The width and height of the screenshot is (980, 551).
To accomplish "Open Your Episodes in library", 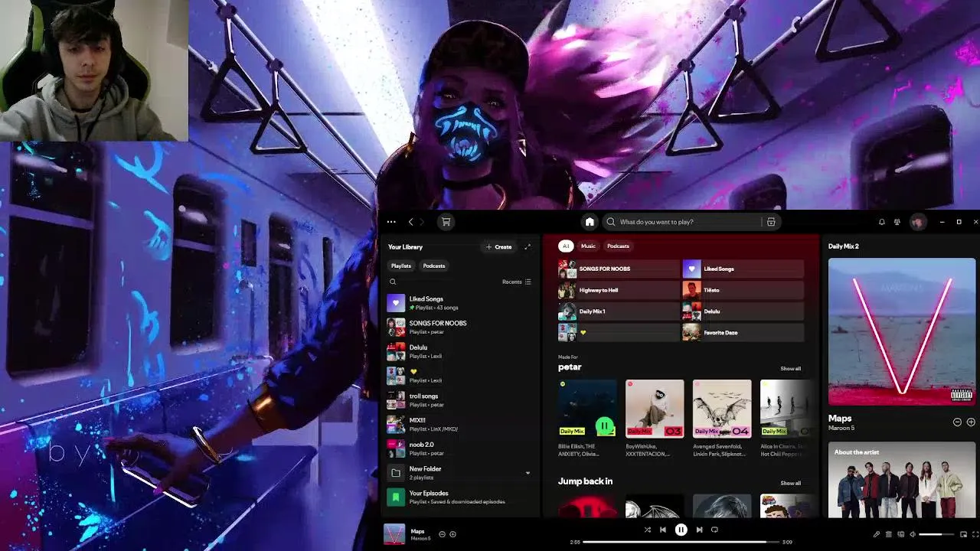I will [x=459, y=497].
